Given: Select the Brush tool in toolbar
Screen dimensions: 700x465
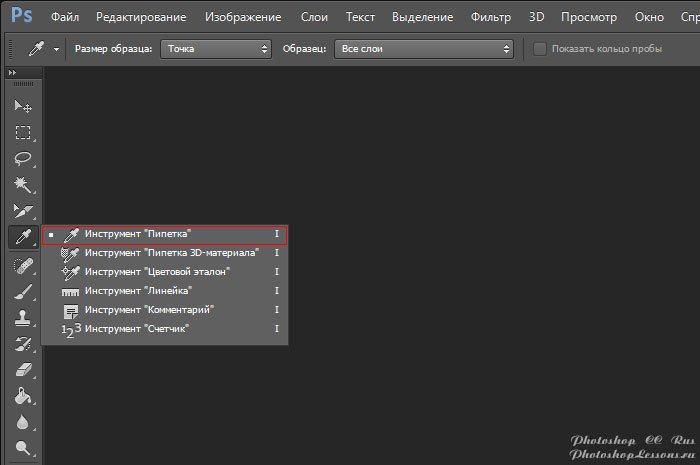Looking at the screenshot, I should pos(22,292).
